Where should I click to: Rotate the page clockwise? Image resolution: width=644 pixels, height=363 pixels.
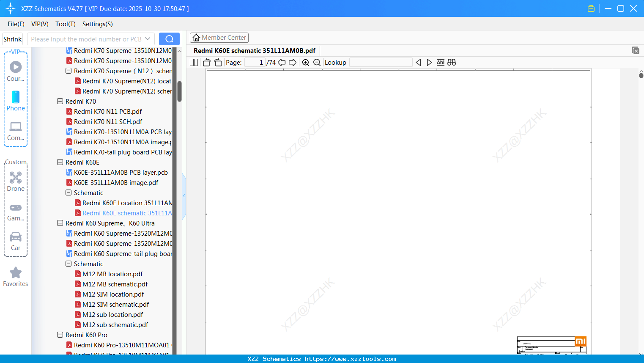coord(218,63)
